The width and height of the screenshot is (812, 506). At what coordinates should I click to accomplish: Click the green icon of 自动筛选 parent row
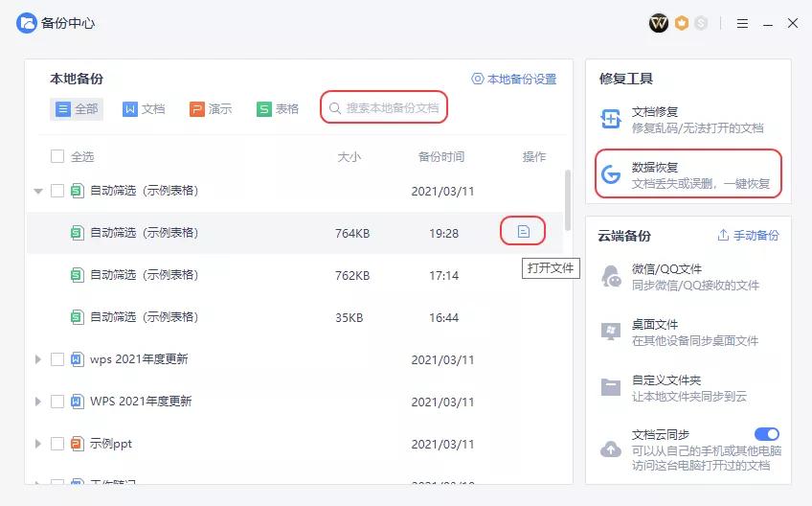point(77,191)
